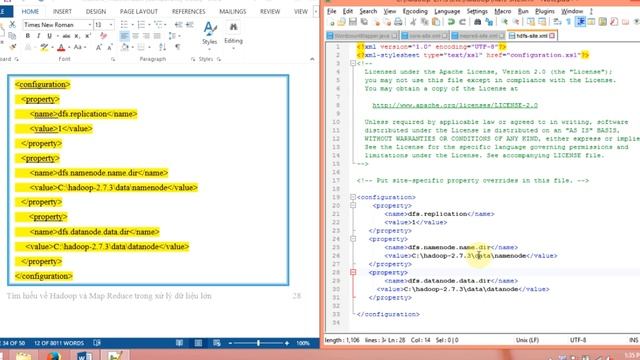Viewport: 640px width, 360px height.
Task: Close the hdfs-site.xml tab in Notepad++
Action: coord(552,36)
